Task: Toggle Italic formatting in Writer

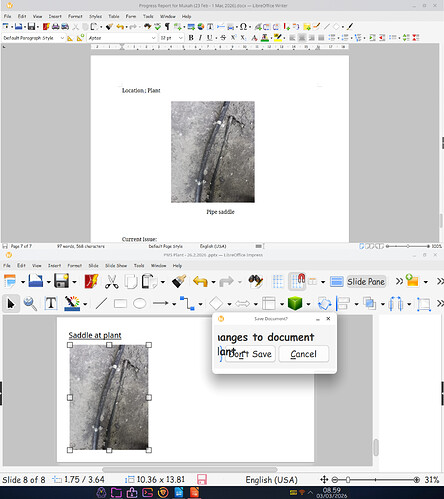Action: tap(200, 38)
